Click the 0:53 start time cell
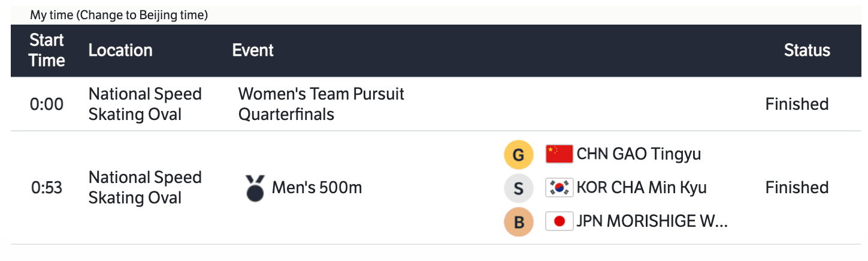The image size is (868, 261). tap(47, 188)
